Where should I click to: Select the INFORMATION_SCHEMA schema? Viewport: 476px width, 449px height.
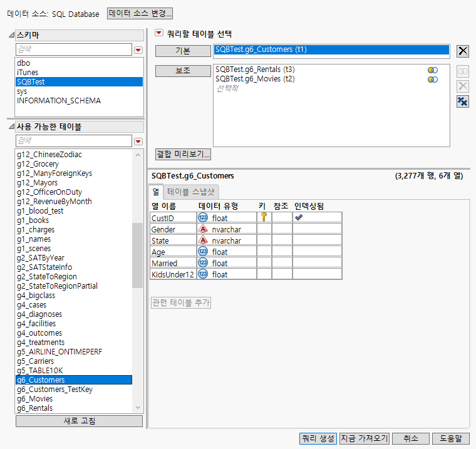pos(79,100)
